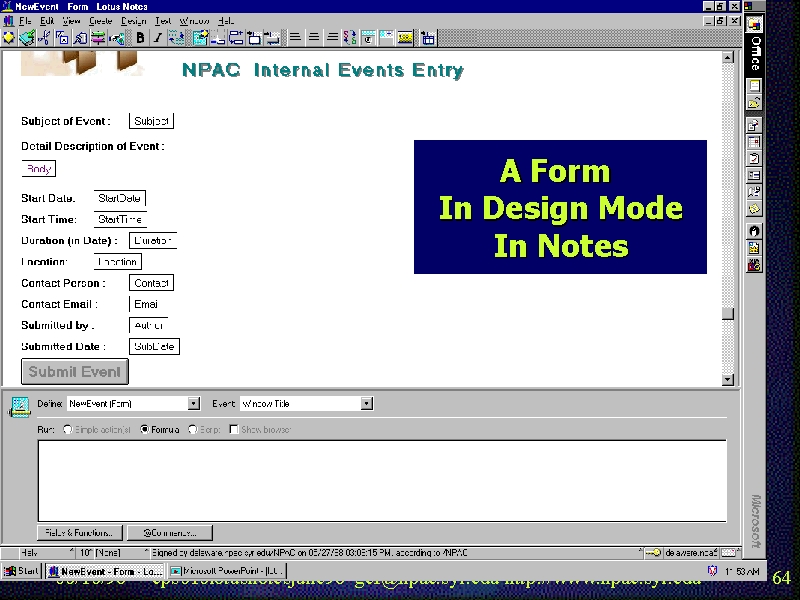
Task: Select the Script radio button
Action: (192, 430)
